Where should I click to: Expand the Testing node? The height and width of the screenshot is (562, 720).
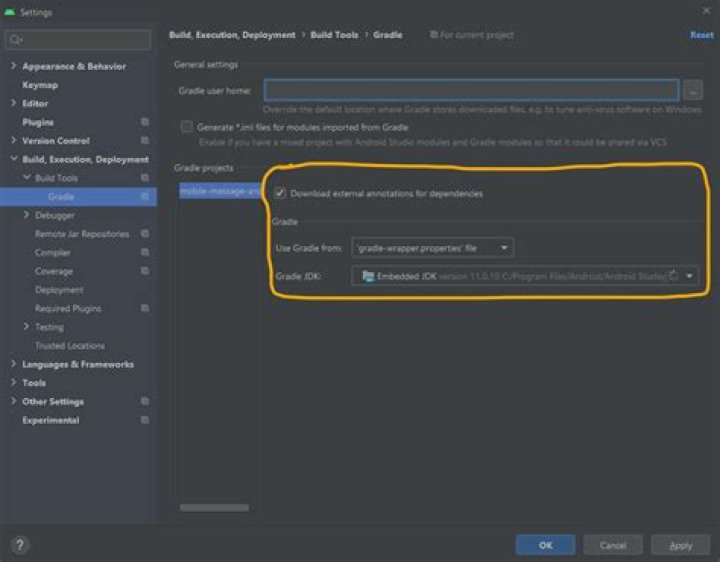point(26,326)
